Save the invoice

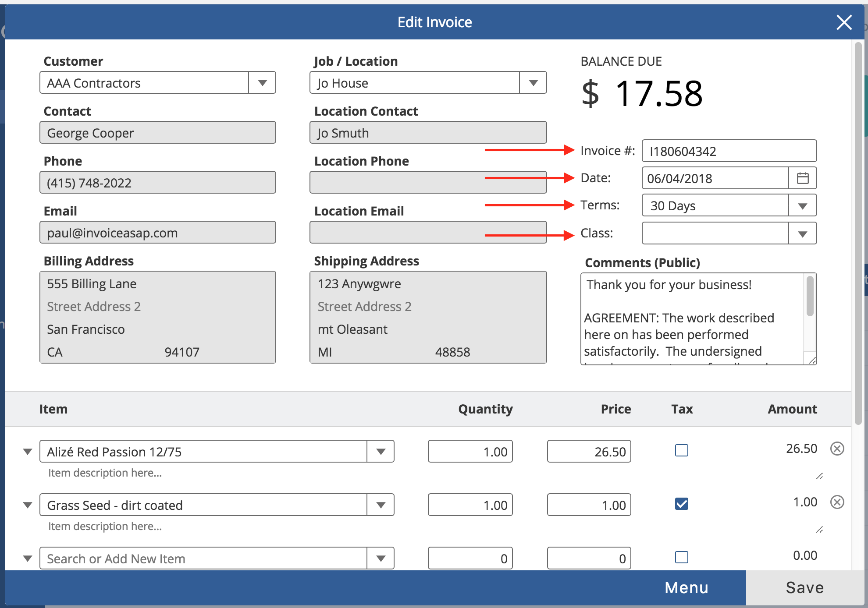pyautogui.click(x=805, y=587)
